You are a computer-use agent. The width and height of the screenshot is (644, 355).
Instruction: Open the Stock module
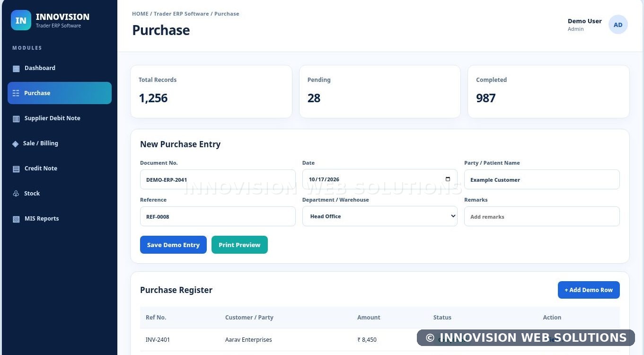pyautogui.click(x=60, y=194)
